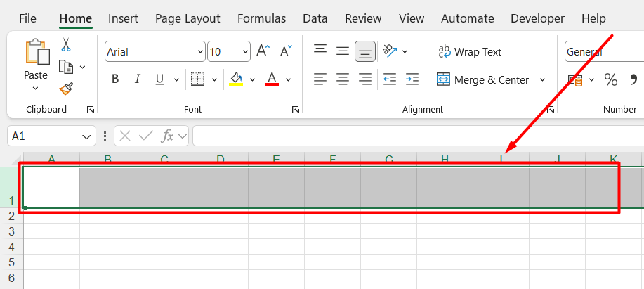The height and width of the screenshot is (289, 644).
Task: Click the Paste clipboard icon
Action: [37, 52]
